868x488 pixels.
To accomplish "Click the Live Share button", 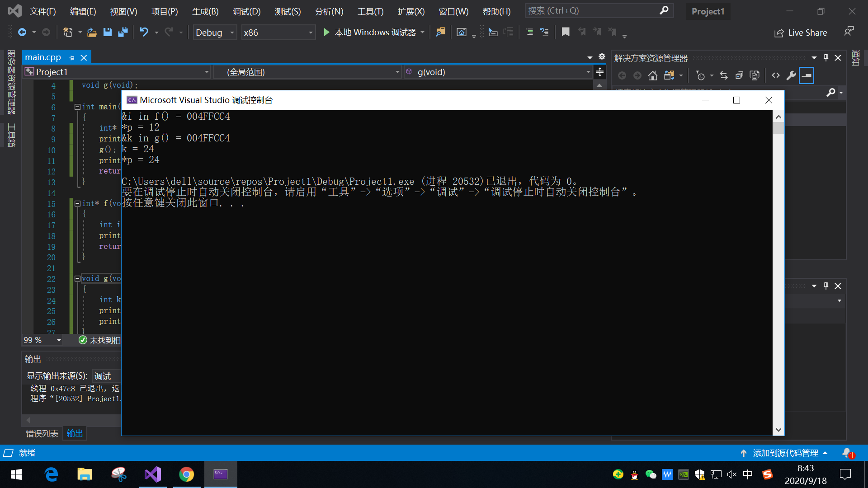I will 801,33.
